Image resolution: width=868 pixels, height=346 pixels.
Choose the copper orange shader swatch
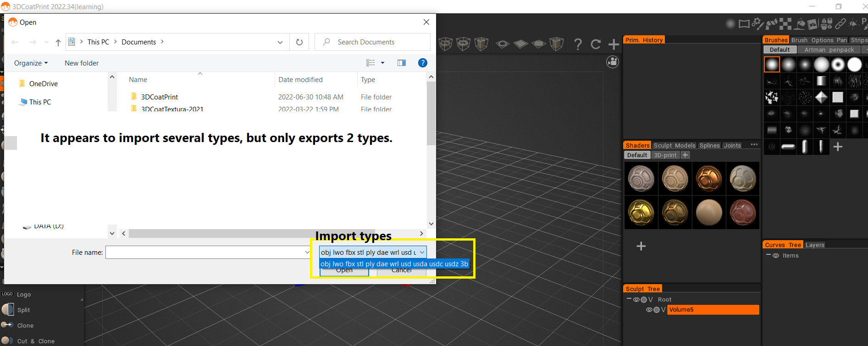tap(709, 178)
